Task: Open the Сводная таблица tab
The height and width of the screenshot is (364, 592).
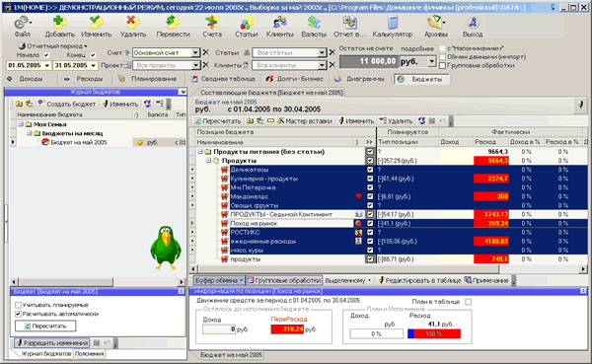Action: point(224,79)
